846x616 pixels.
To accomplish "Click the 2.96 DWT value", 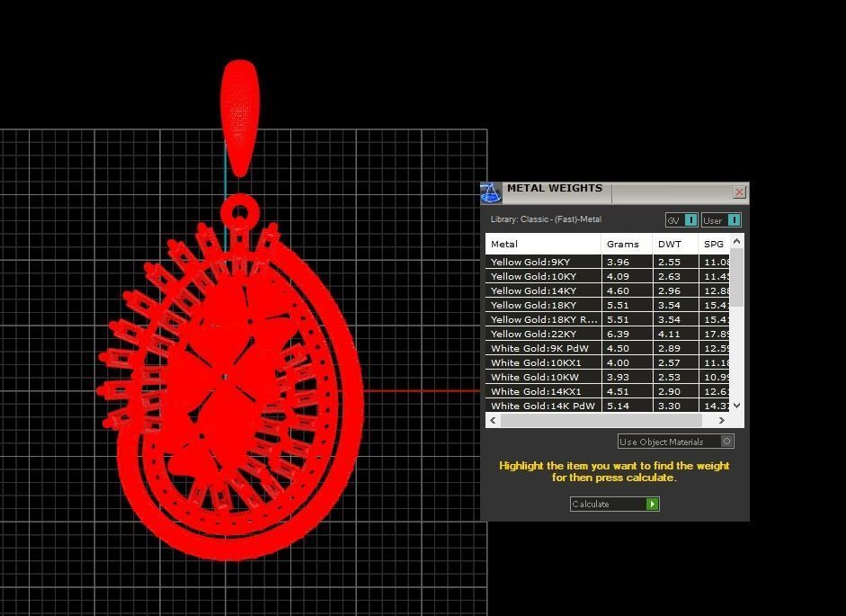I will (669, 290).
